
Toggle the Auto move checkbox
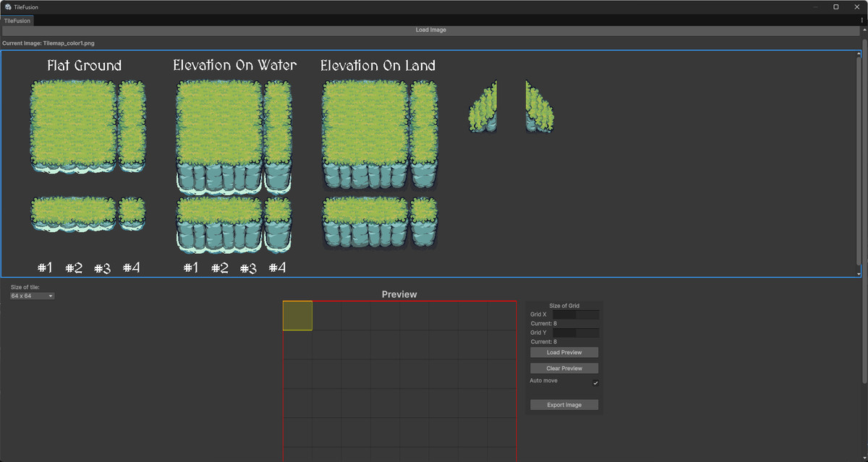pos(595,382)
